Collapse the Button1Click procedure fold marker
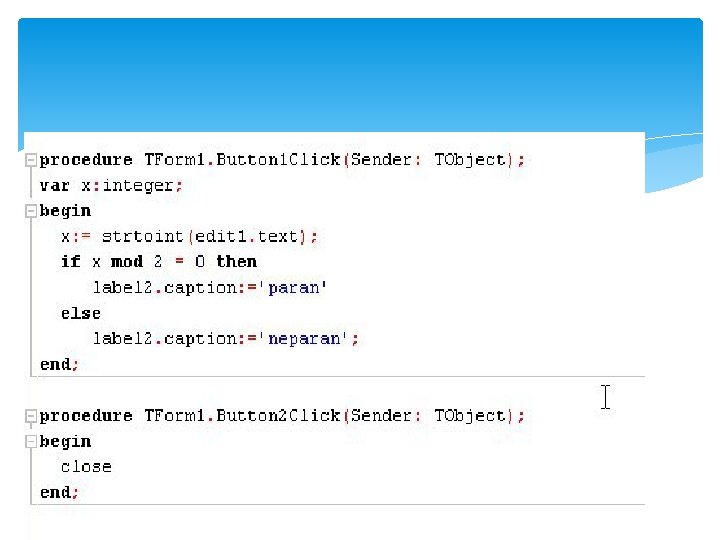 pos(31,160)
